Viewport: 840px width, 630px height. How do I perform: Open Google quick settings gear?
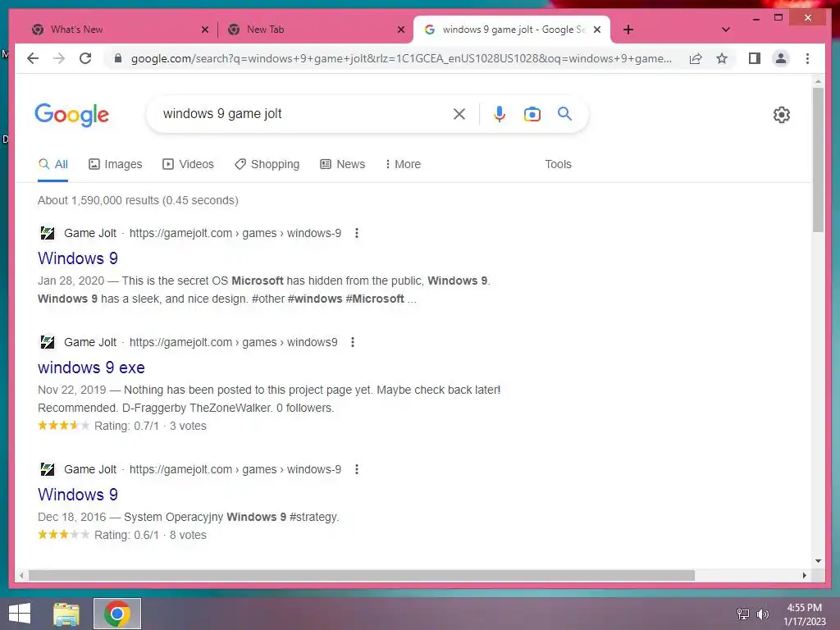click(782, 115)
